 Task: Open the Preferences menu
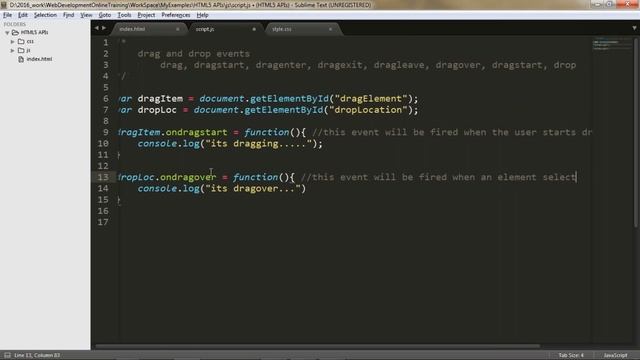click(x=176, y=15)
